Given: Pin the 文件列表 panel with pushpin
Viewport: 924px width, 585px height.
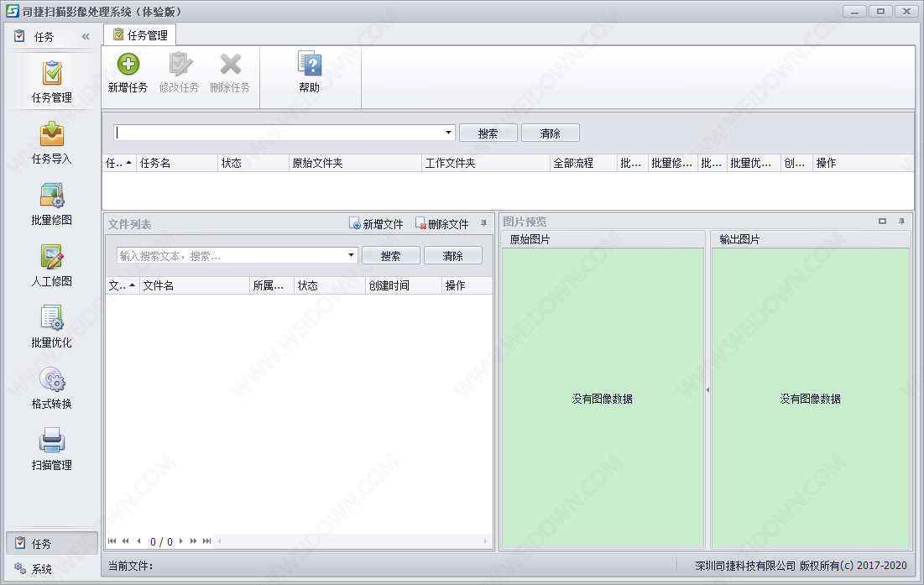Looking at the screenshot, I should [483, 223].
